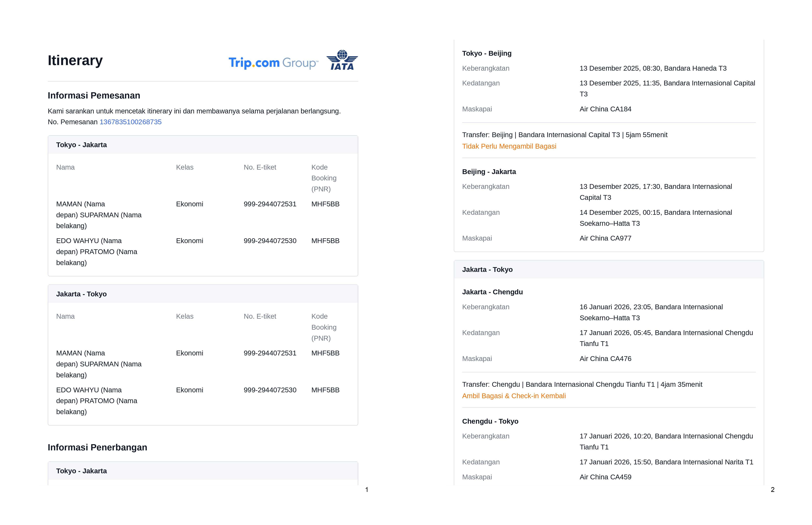Screen dimensions: 812x525
Task: Select the Informasi Pemesanan heading
Action: (x=94, y=95)
